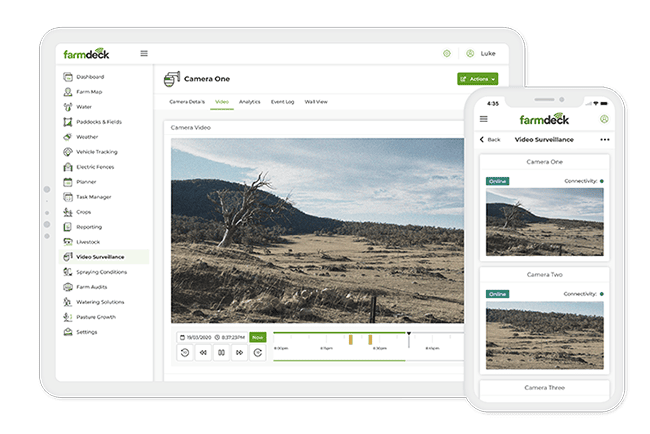Viewport: 650px width, 434px height.
Task: Select the Video tab
Action: (x=222, y=102)
